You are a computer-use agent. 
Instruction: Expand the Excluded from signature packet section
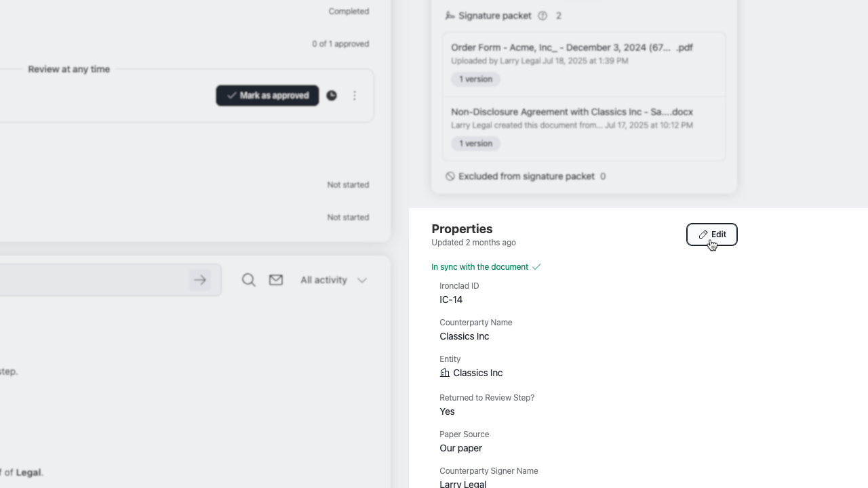point(526,176)
